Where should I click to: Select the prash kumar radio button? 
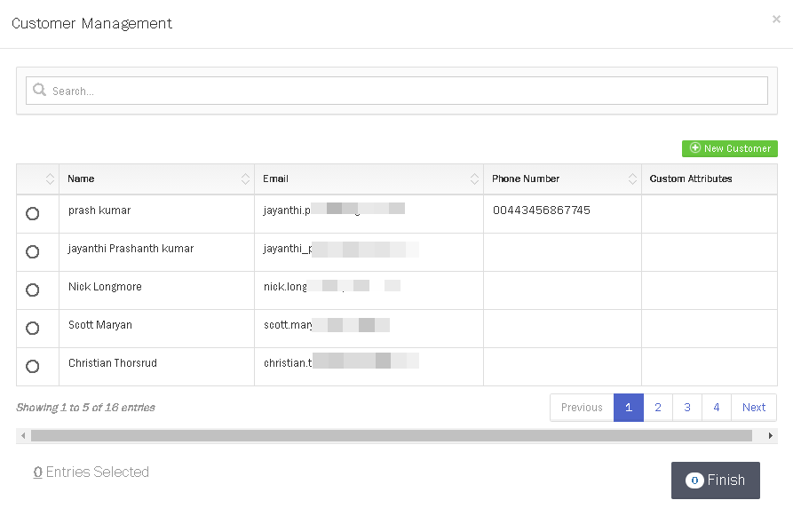tap(33, 214)
